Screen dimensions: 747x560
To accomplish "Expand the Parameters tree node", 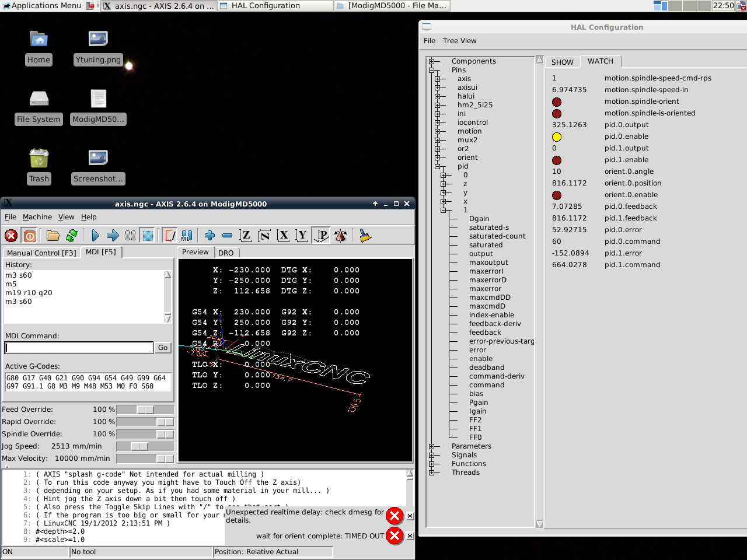I will click(x=432, y=446).
